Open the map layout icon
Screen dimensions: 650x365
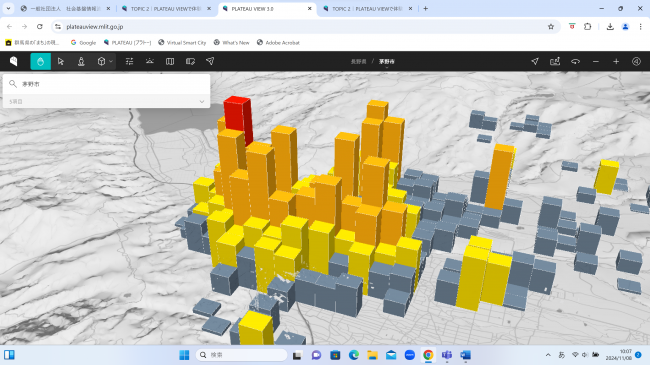click(x=170, y=61)
